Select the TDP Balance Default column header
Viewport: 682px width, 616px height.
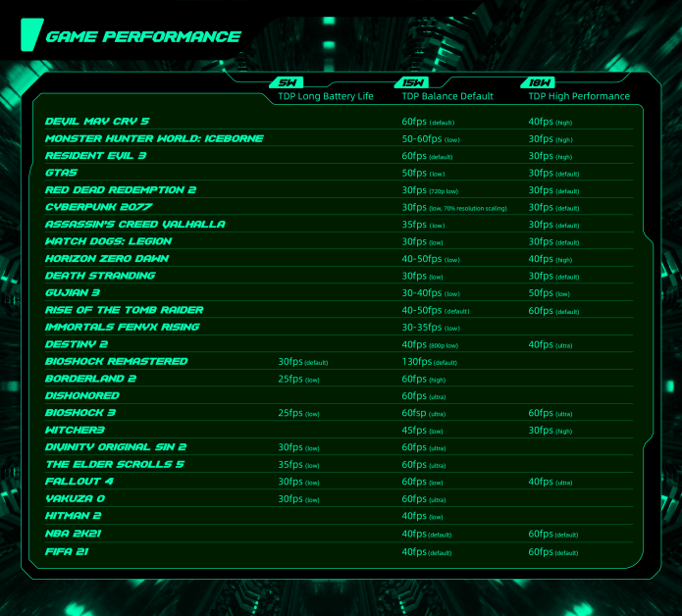coord(448,96)
